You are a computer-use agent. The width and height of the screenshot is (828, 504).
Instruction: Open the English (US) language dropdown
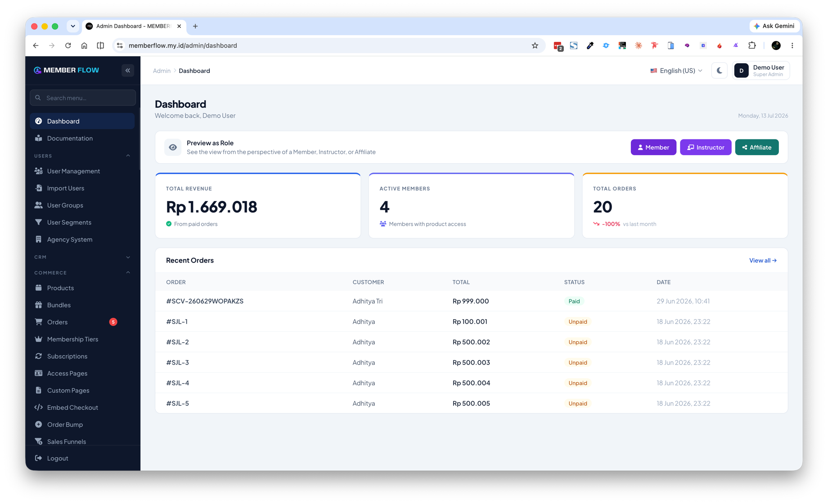tap(676, 71)
